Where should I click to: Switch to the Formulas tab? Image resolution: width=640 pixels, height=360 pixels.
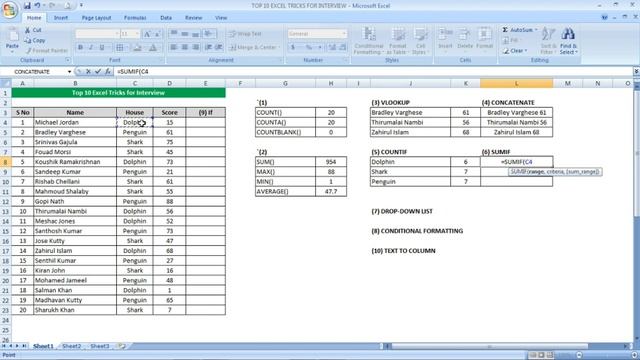(x=135, y=18)
